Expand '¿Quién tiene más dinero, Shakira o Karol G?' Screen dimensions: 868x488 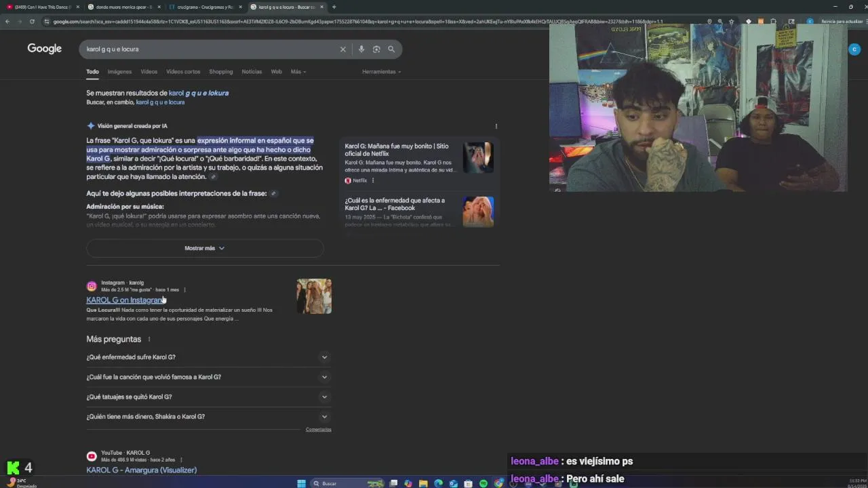(x=208, y=417)
